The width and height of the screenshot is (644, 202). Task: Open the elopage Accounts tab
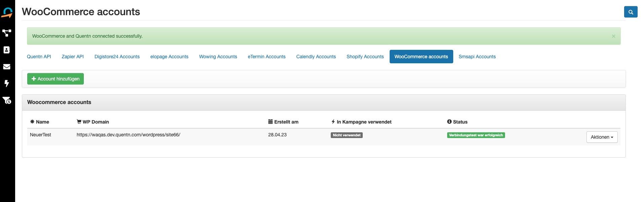(x=169, y=57)
